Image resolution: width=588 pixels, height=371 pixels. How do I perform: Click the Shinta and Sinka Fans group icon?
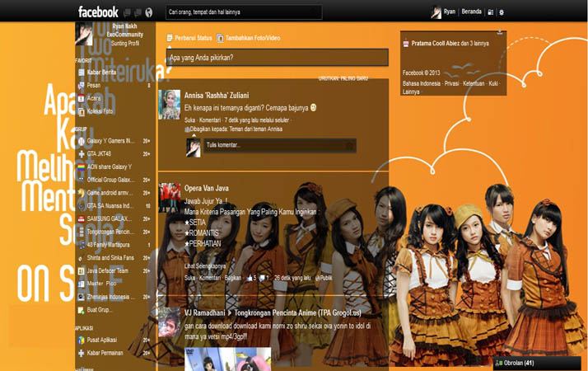tap(82, 258)
